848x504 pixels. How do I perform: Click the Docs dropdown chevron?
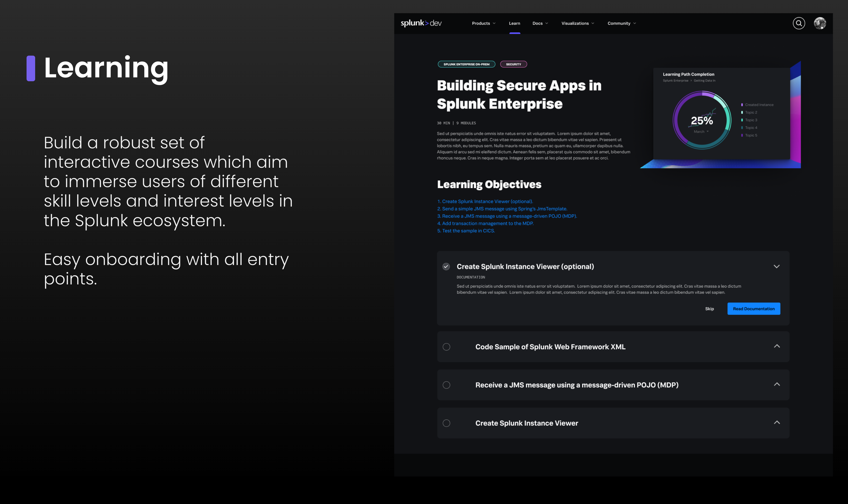(x=546, y=23)
